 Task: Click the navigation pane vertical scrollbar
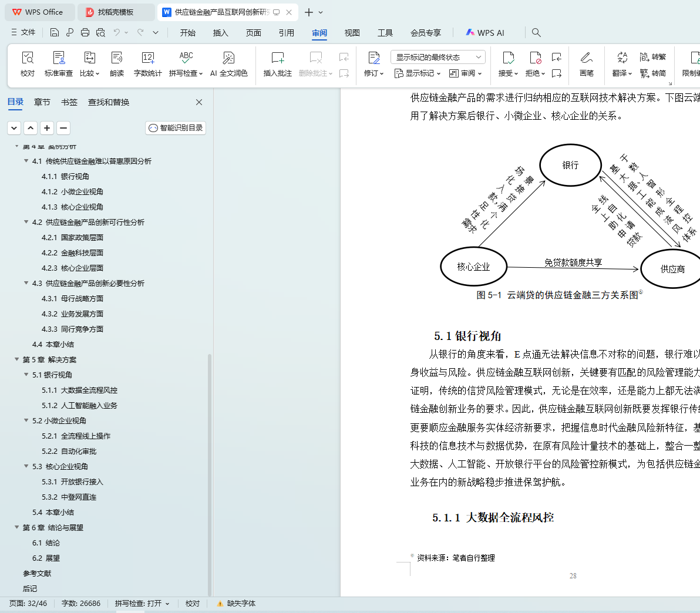click(x=210, y=474)
